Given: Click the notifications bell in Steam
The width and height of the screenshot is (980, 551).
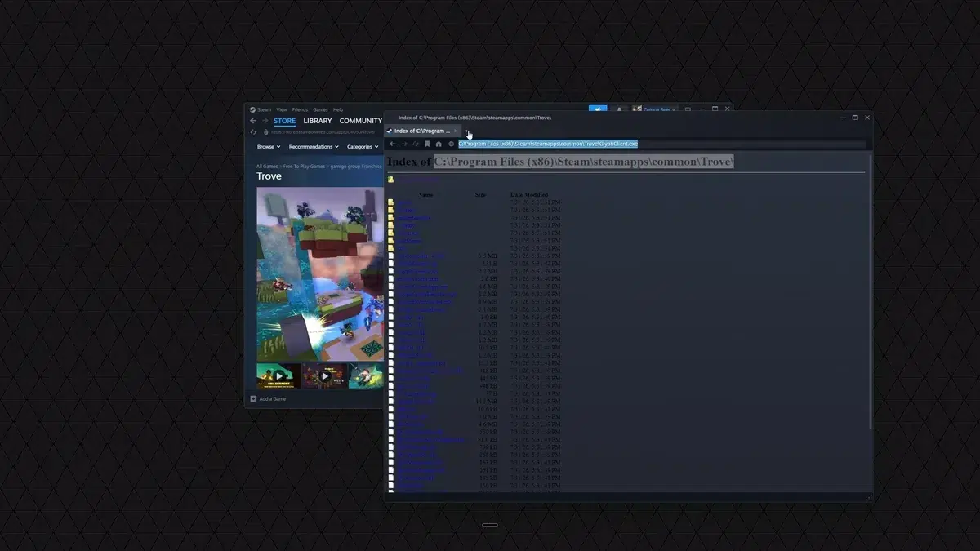Looking at the screenshot, I should coord(619,109).
